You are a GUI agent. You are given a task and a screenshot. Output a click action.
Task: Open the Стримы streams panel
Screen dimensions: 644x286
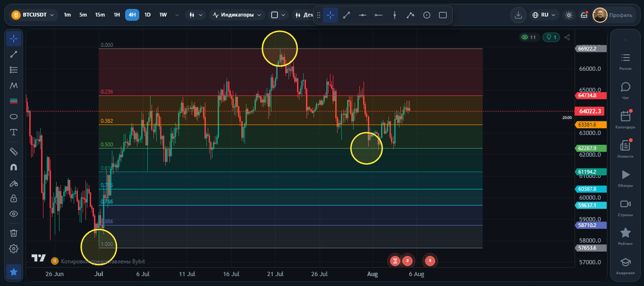[626, 208]
